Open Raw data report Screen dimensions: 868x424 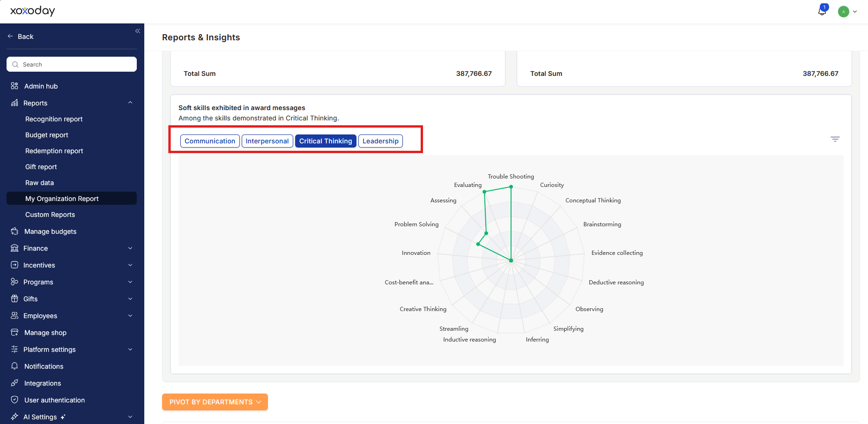[x=40, y=183]
